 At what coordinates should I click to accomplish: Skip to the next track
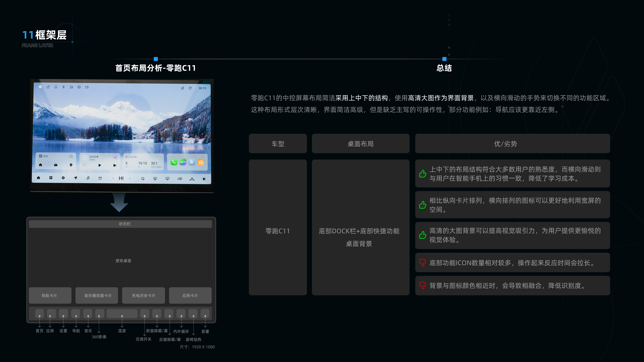tap(115, 165)
